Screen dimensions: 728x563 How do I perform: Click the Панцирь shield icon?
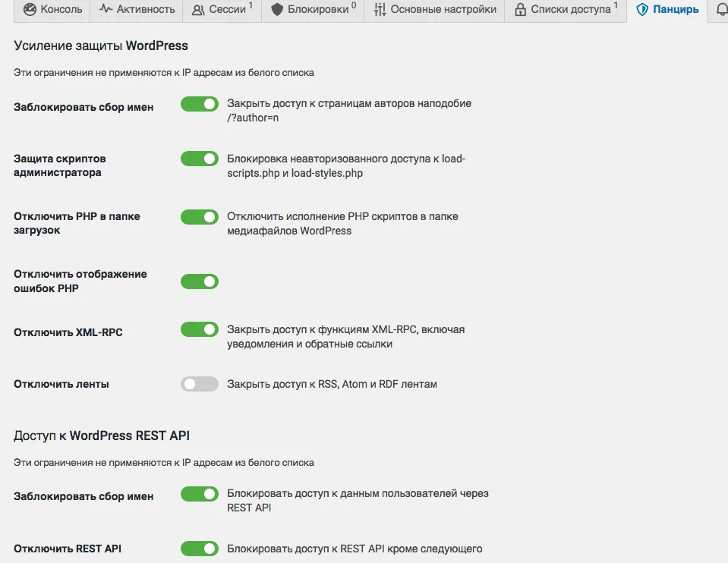pyautogui.click(x=642, y=9)
